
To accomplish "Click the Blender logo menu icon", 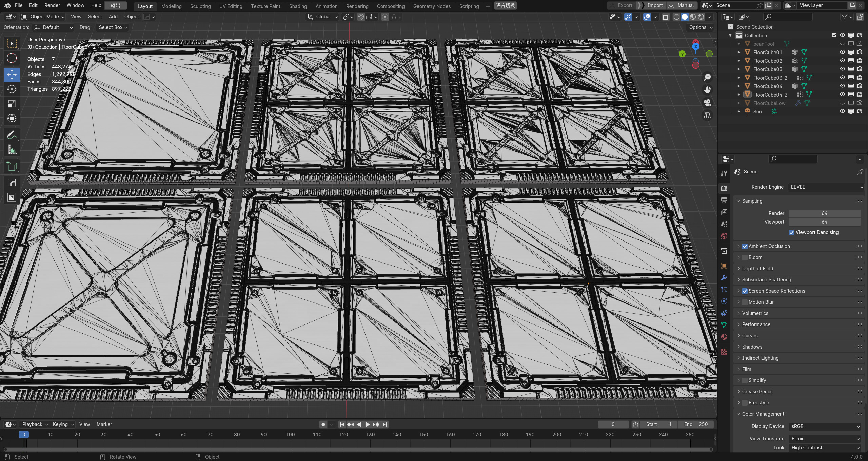I will pos(7,5).
